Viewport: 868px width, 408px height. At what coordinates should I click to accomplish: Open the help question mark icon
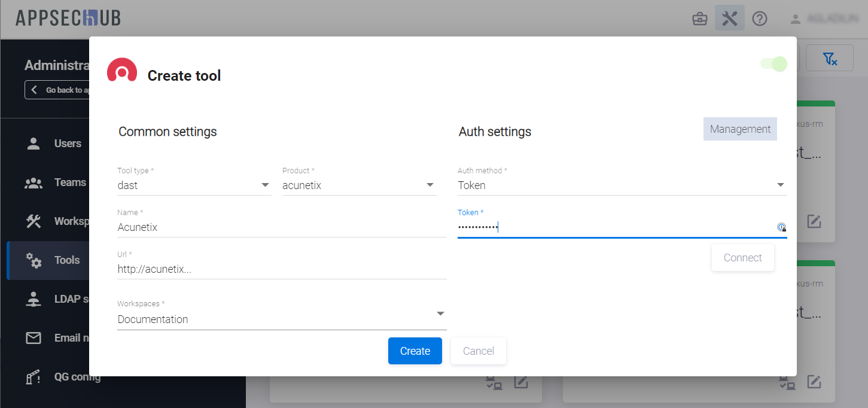point(759,19)
